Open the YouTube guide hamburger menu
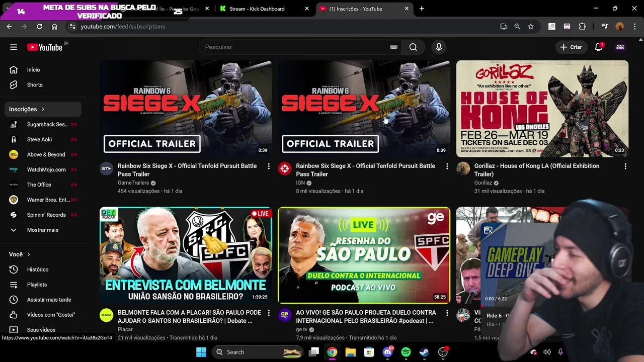The height and width of the screenshot is (362, 644). [x=14, y=47]
